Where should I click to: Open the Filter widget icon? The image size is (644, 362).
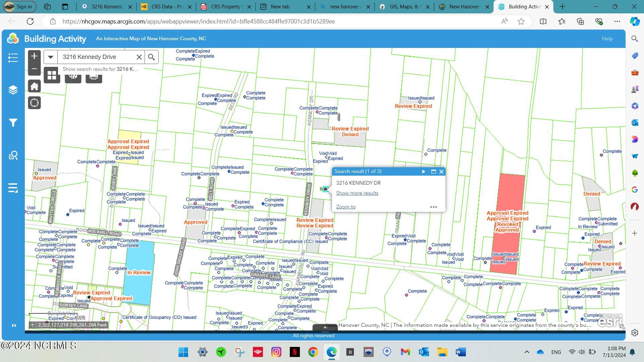tap(13, 123)
